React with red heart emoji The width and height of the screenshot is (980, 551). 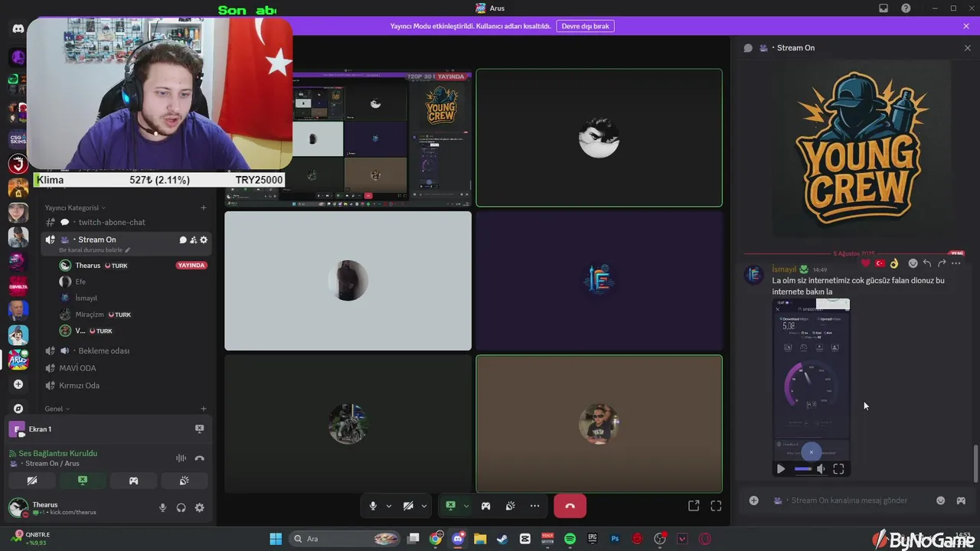point(866,263)
